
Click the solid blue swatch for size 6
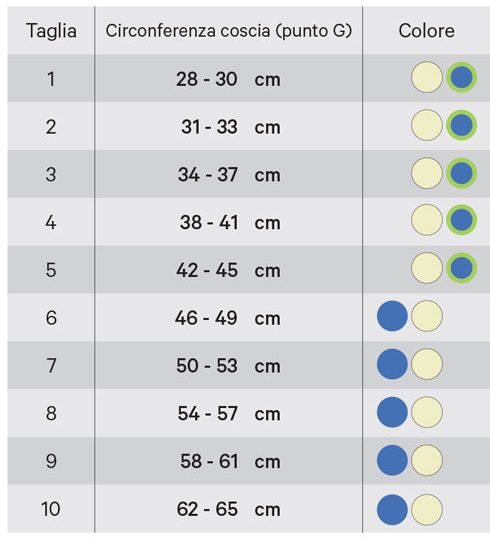(x=392, y=316)
